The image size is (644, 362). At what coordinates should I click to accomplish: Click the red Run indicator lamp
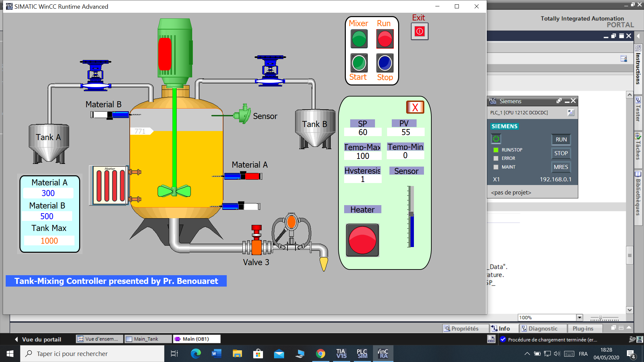point(385,39)
